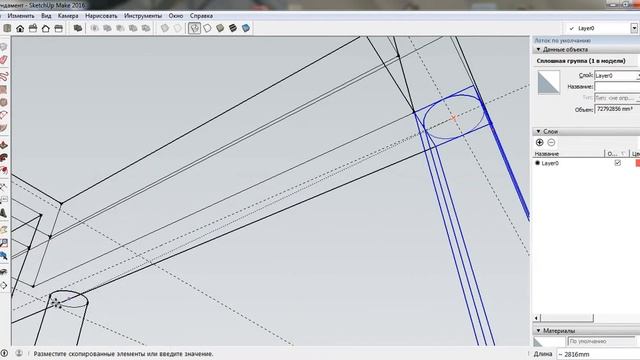This screenshot has height=360, width=640.
Task: Collapse the Материалы panel
Action: tap(538, 331)
